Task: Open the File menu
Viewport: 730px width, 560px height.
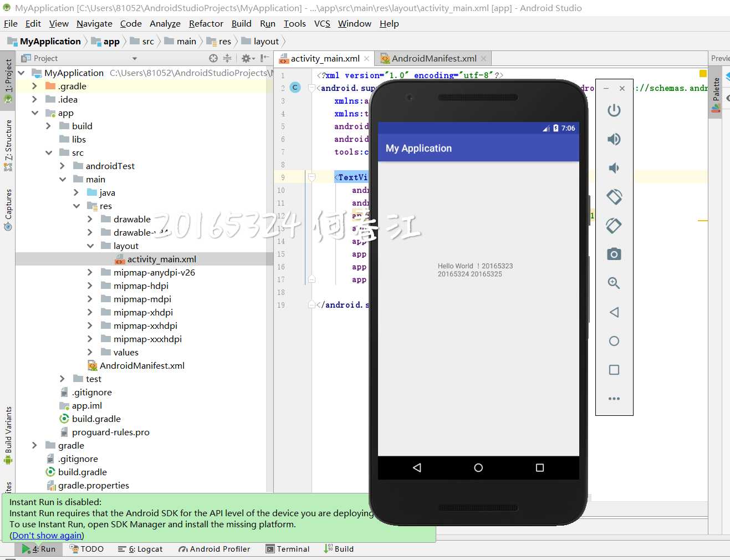Action: point(11,23)
